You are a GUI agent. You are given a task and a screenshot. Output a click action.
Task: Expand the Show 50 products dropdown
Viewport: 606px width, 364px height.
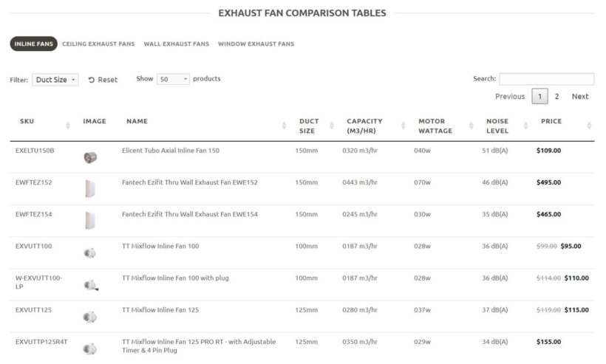pyautogui.click(x=173, y=79)
